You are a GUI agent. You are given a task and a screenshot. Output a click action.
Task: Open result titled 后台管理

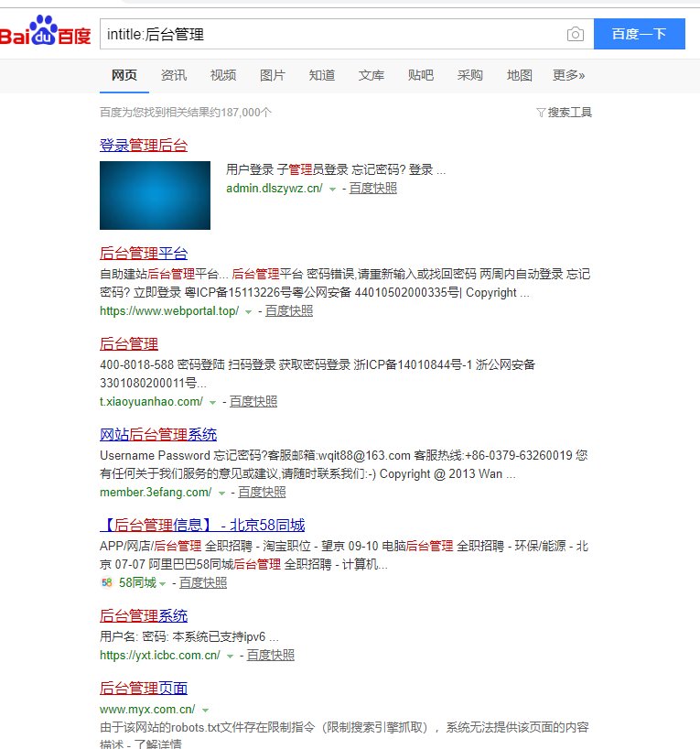tap(129, 344)
